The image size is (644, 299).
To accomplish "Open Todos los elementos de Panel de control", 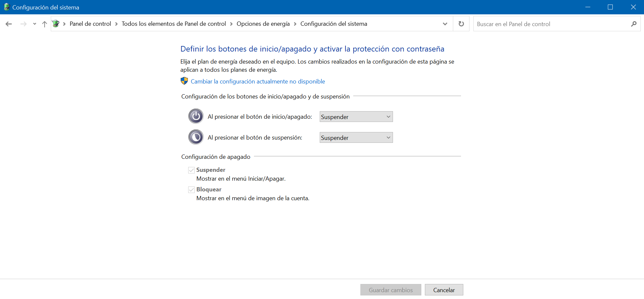I will tap(174, 24).
